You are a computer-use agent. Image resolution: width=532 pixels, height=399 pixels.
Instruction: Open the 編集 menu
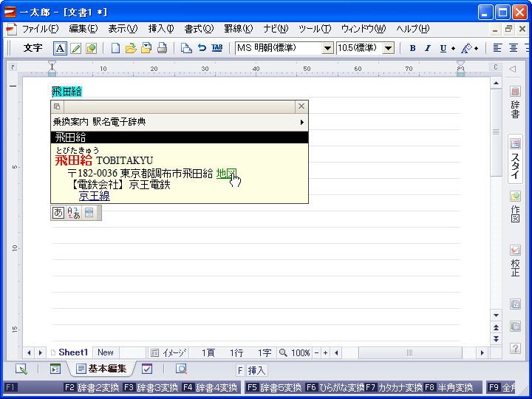pyautogui.click(x=83, y=29)
